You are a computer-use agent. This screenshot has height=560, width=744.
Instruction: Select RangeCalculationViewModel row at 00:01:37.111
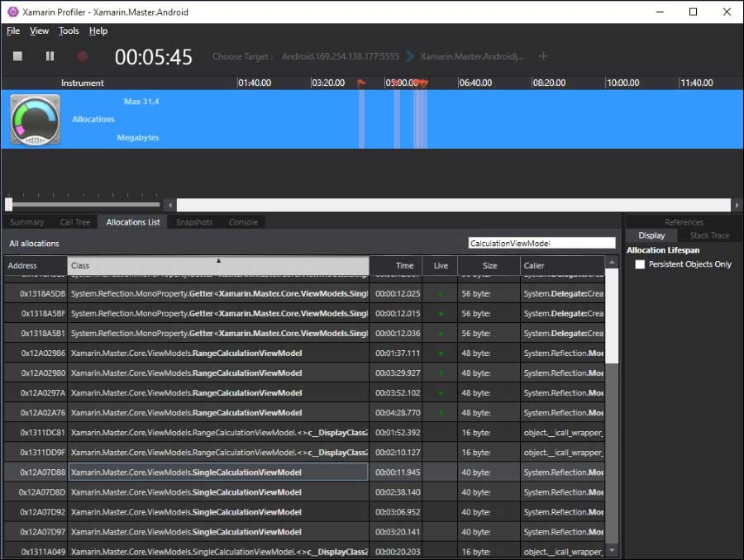304,354
